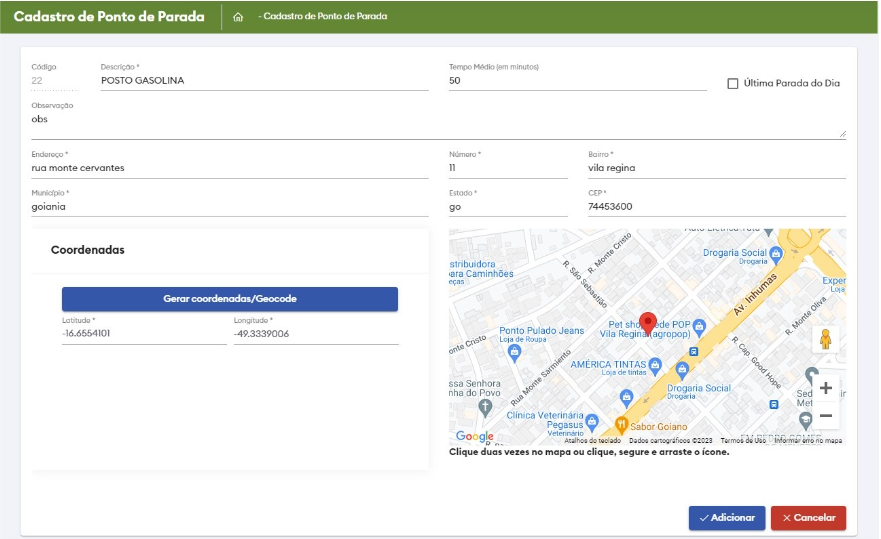Zoom in on the map

[825, 388]
